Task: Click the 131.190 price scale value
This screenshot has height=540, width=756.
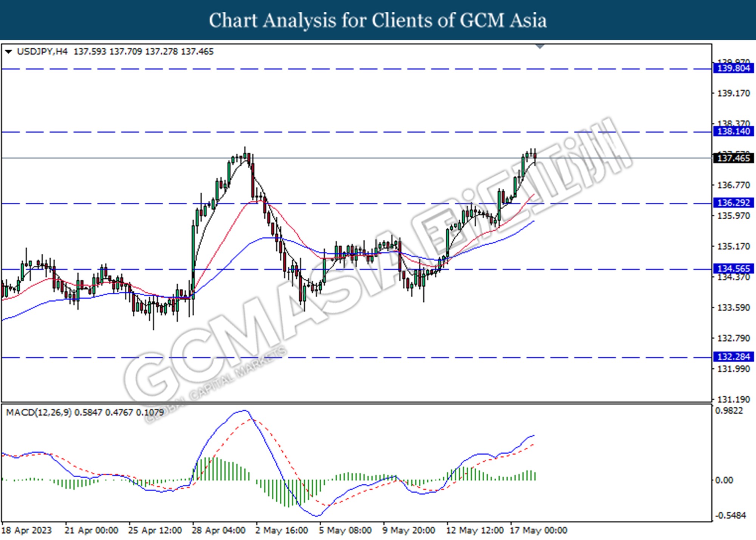Action: [x=734, y=399]
